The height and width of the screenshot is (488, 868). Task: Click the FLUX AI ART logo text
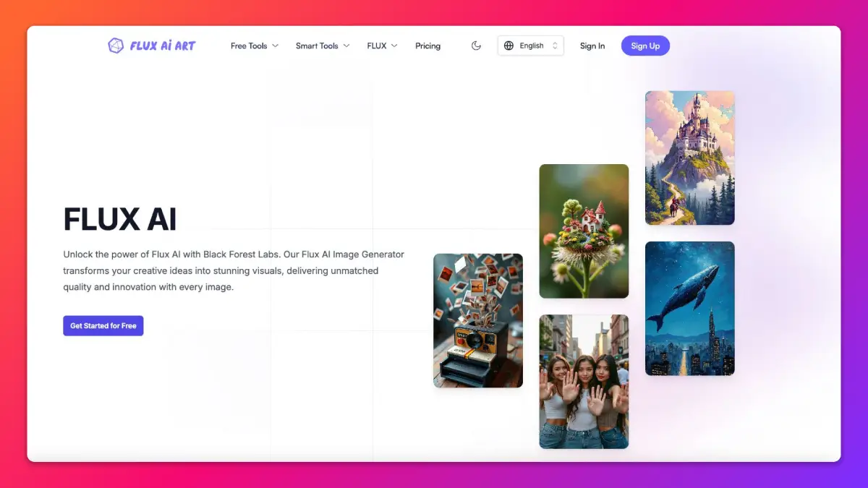163,46
